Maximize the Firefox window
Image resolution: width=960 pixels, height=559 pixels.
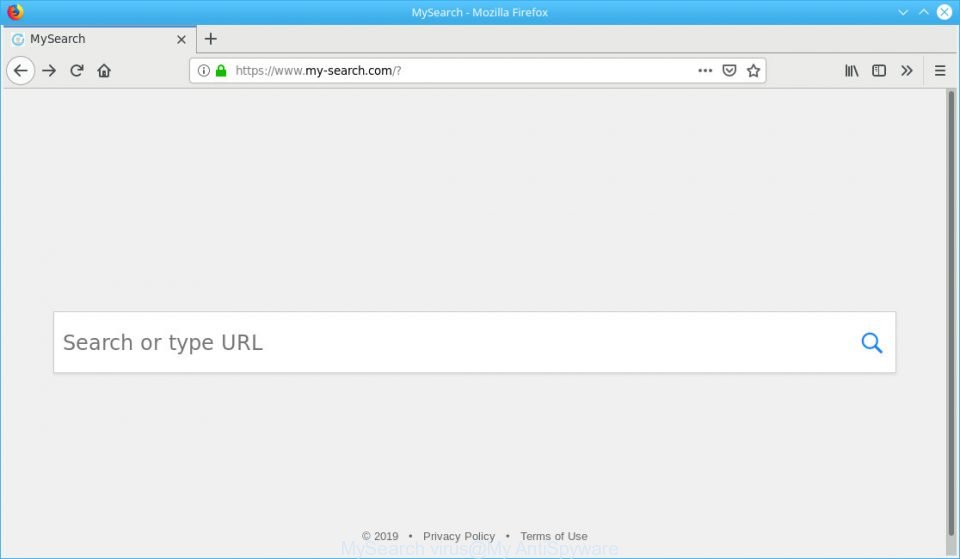(923, 12)
